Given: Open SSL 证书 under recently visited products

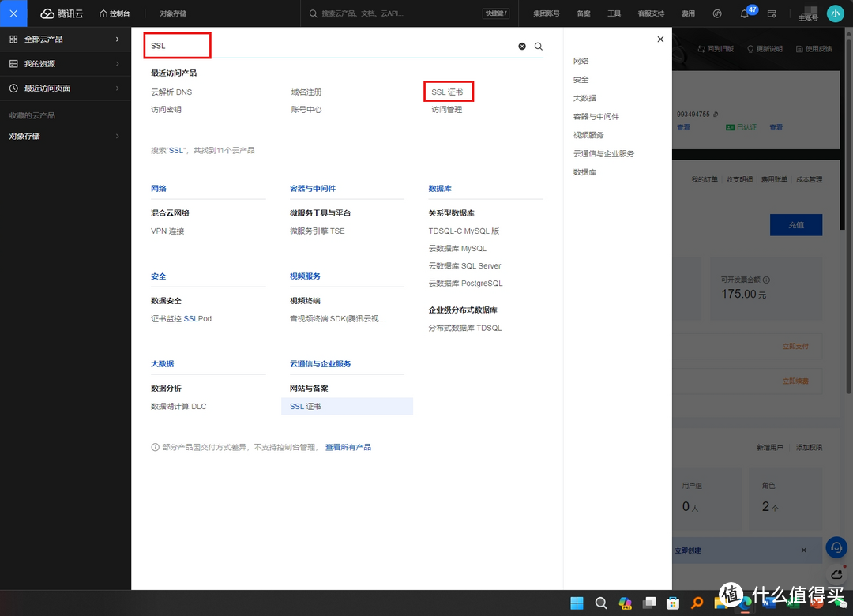Looking at the screenshot, I should [447, 92].
